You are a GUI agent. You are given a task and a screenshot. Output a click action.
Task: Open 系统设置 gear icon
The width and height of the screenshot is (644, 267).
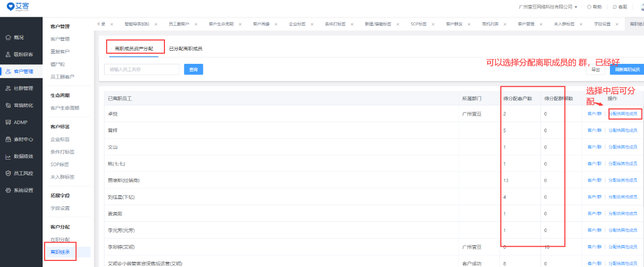pos(8,190)
